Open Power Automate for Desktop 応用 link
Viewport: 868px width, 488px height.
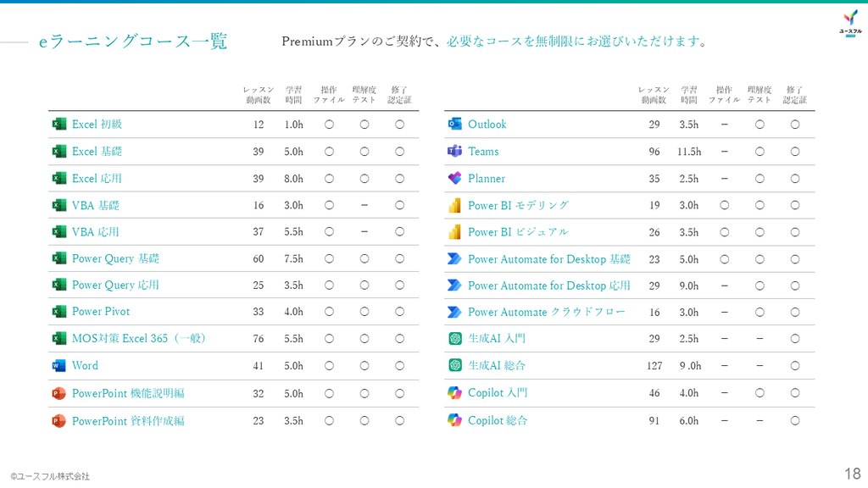[x=548, y=286]
